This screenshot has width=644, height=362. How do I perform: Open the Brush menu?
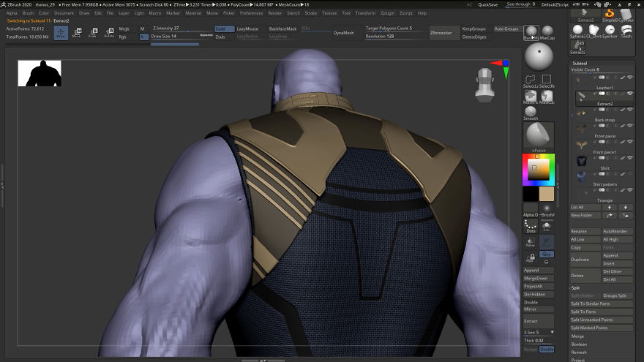pyautogui.click(x=28, y=13)
